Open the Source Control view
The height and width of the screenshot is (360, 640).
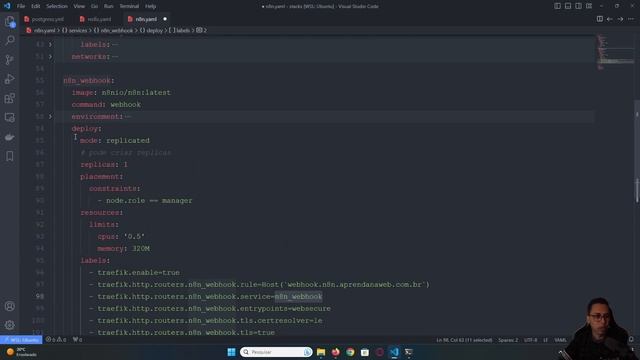10,60
